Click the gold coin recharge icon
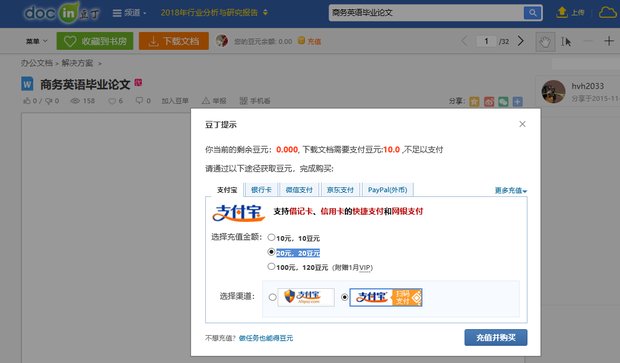Screen dimensions: 620x363 [301, 41]
